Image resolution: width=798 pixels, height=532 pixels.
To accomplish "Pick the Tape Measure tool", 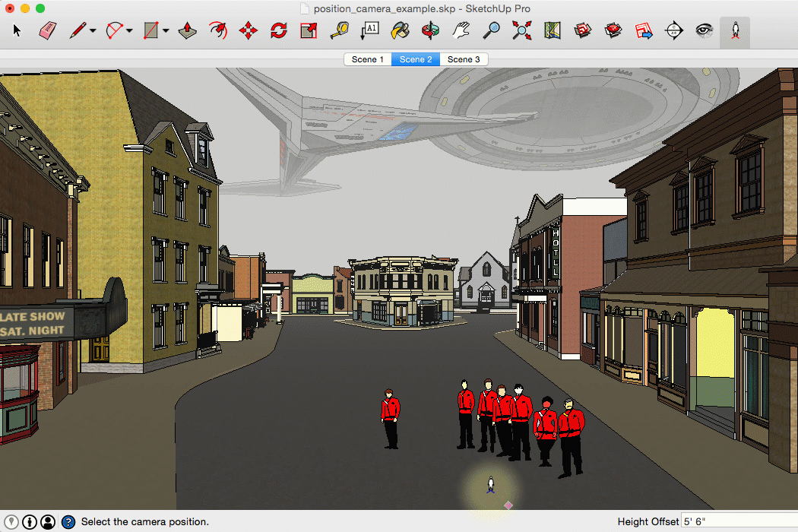I will point(340,30).
